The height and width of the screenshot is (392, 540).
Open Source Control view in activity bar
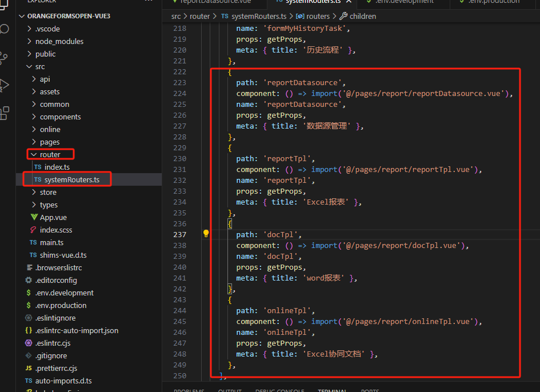(3, 58)
